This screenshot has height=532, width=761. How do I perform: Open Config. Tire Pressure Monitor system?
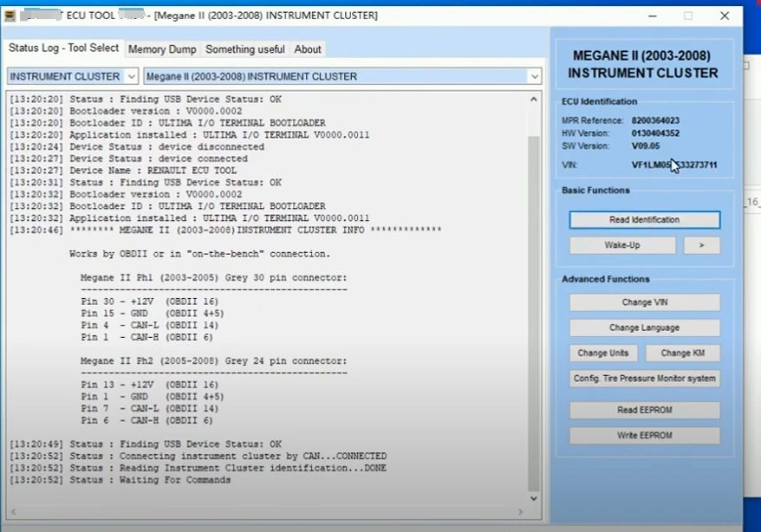[x=644, y=379]
